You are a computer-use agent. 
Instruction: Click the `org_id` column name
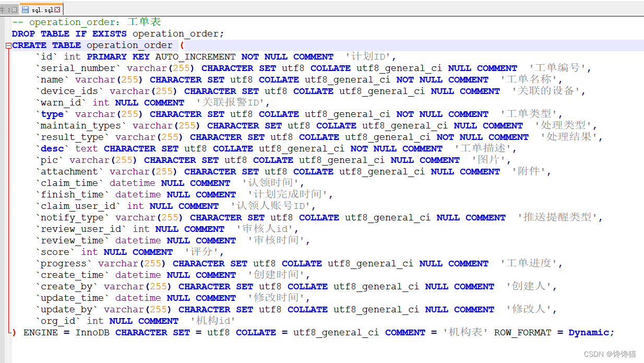(x=58, y=321)
